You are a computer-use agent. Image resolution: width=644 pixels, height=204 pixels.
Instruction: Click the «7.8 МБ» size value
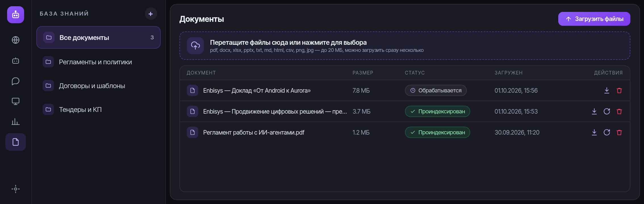tap(361, 90)
